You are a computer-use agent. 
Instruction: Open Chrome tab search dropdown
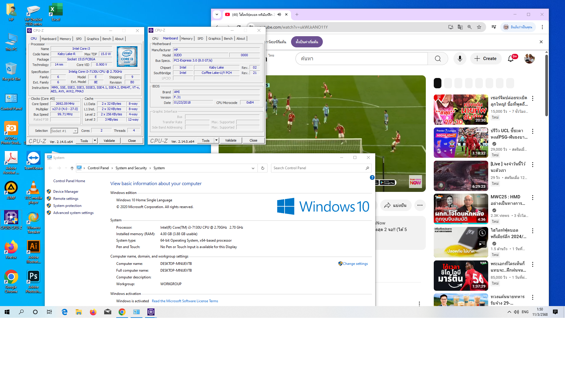tap(217, 14)
